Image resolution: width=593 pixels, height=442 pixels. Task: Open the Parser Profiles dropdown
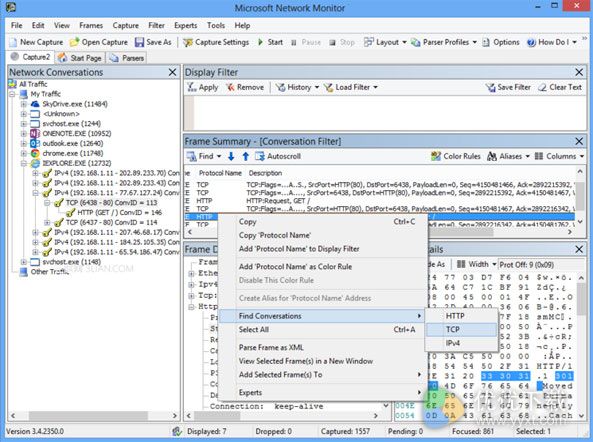click(x=444, y=42)
